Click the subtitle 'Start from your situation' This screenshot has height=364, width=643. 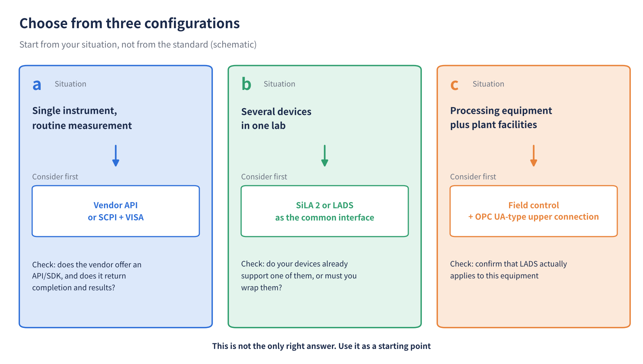138,45
